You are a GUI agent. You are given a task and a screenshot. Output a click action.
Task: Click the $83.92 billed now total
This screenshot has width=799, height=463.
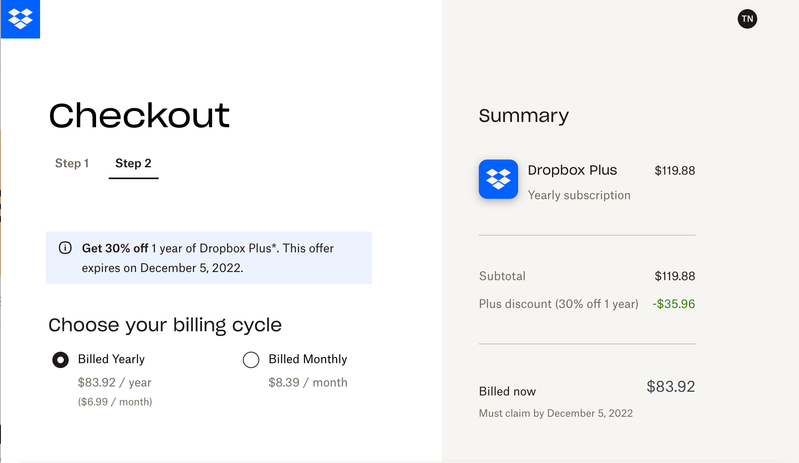tap(670, 387)
